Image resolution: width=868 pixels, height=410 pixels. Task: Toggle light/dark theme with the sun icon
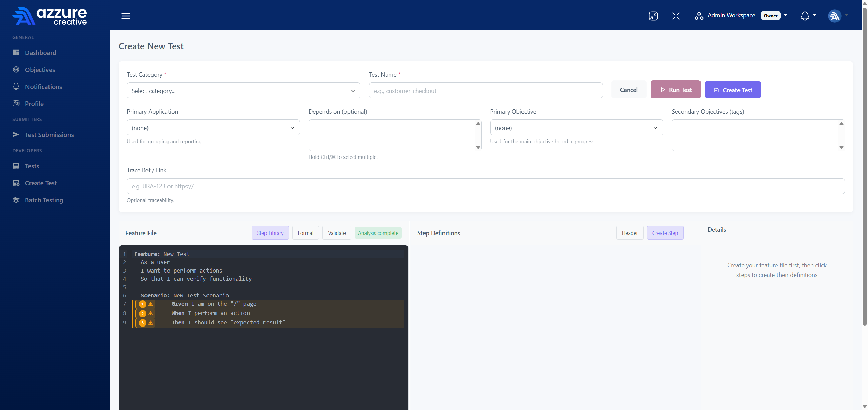[x=676, y=16]
